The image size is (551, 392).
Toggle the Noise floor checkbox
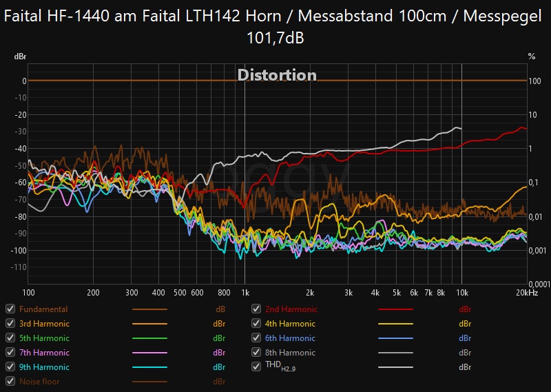(10, 381)
